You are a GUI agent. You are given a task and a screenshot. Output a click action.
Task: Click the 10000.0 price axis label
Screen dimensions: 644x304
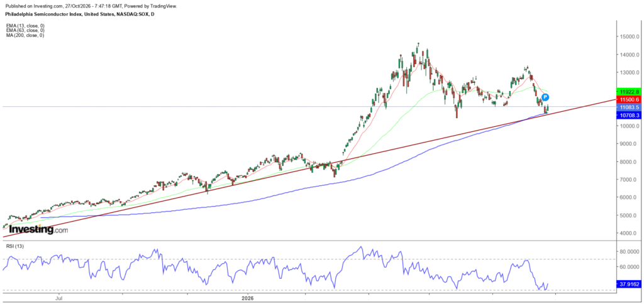point(628,126)
